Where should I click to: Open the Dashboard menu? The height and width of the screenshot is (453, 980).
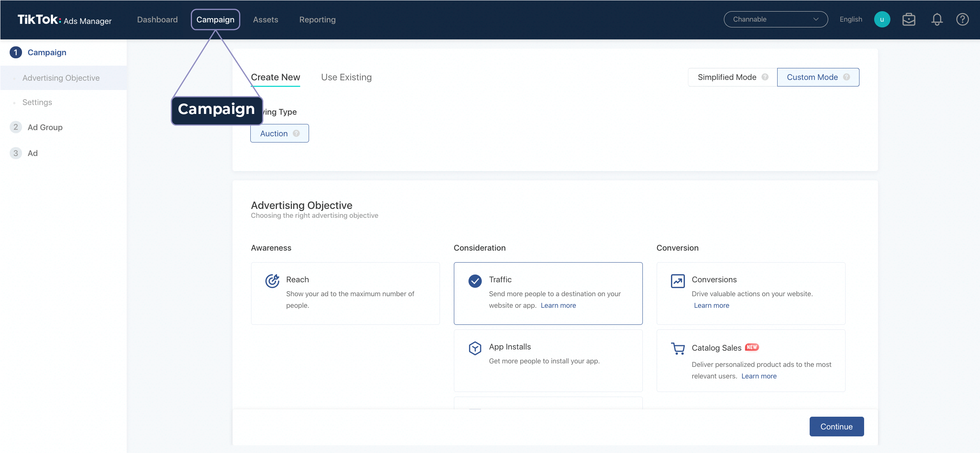[157, 19]
